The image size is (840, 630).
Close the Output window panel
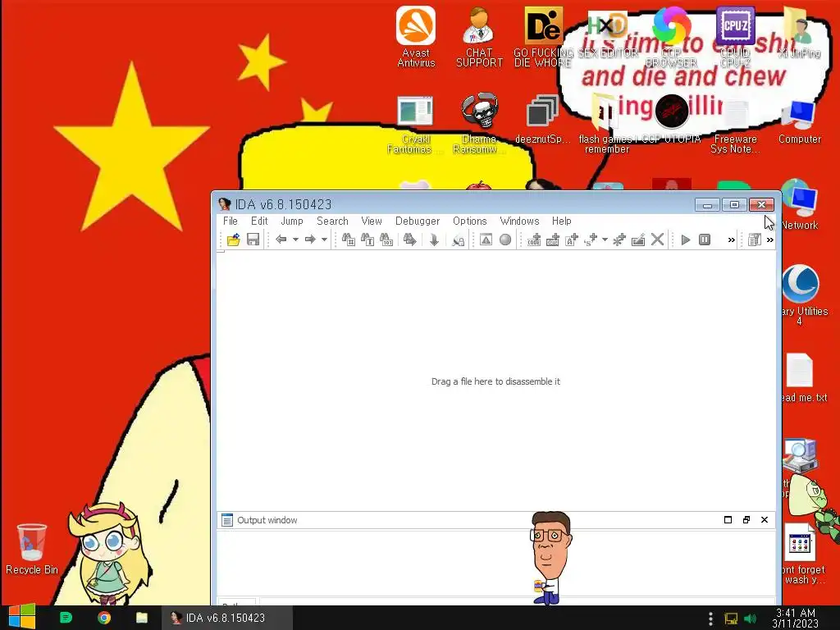tap(765, 519)
